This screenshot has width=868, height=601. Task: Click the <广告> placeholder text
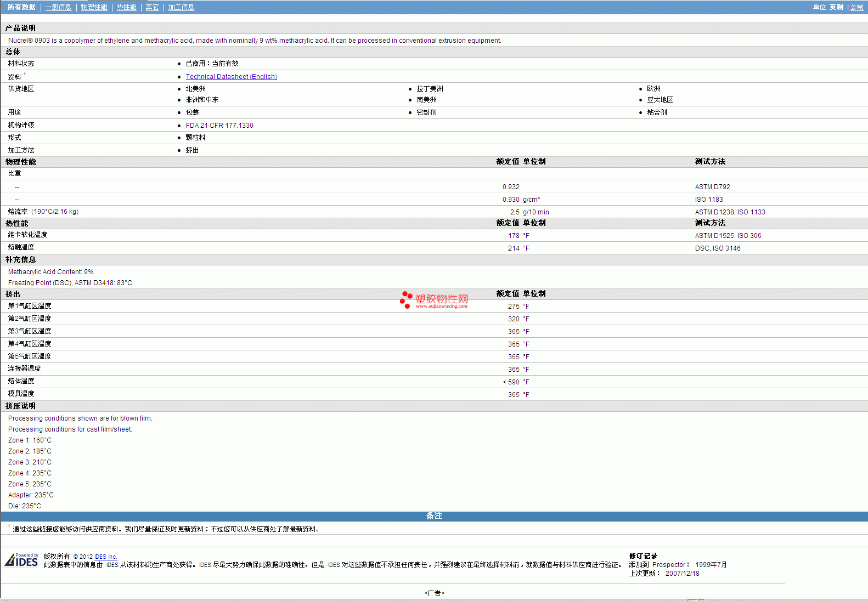434,593
